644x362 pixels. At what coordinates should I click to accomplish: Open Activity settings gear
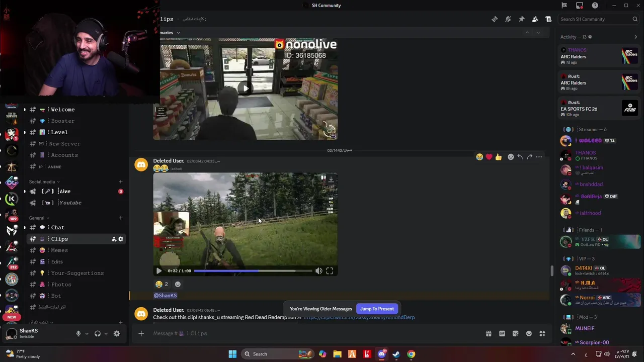pos(590,37)
